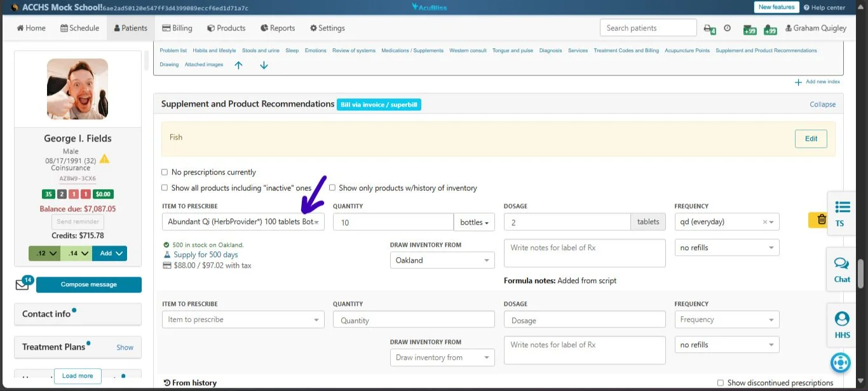Open the envelope messages icon with +99 badge
The image size is (868, 391).
(x=750, y=29)
